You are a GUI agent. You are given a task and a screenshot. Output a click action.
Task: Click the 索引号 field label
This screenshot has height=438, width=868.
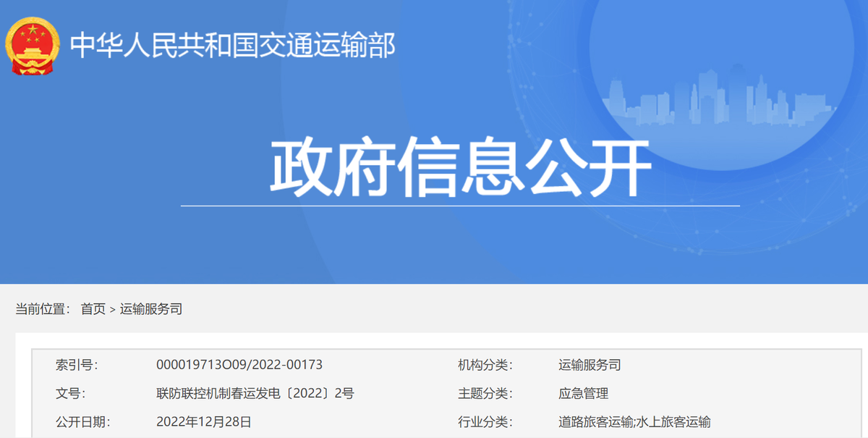[x=76, y=365]
